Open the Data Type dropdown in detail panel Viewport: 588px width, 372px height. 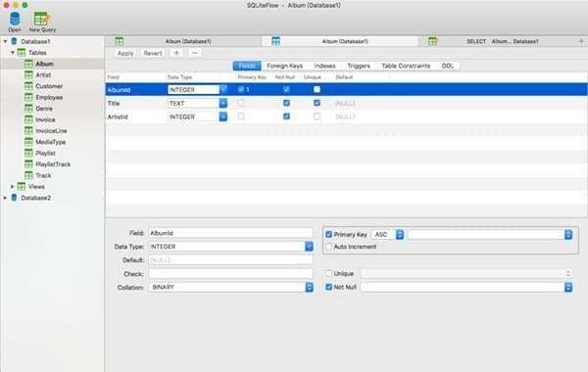309,247
